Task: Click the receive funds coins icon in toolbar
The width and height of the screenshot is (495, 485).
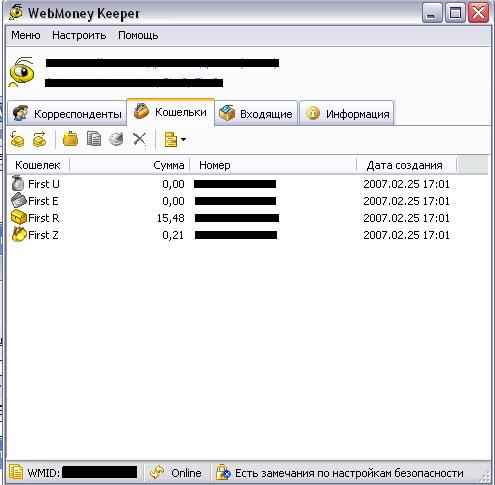Action: coord(17,139)
